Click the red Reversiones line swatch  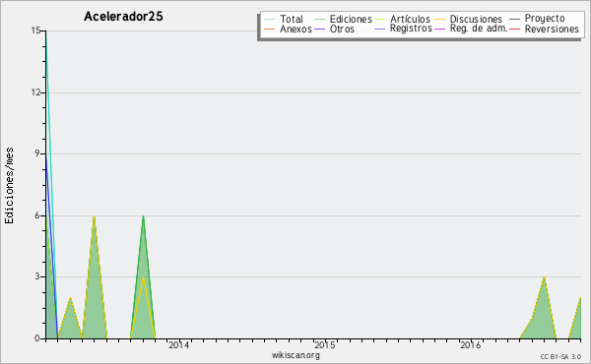click(514, 29)
